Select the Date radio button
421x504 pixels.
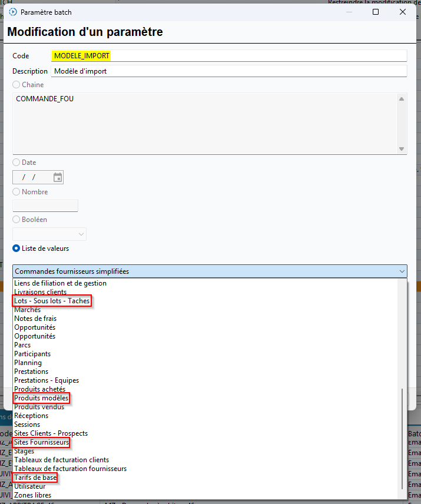pyautogui.click(x=16, y=163)
